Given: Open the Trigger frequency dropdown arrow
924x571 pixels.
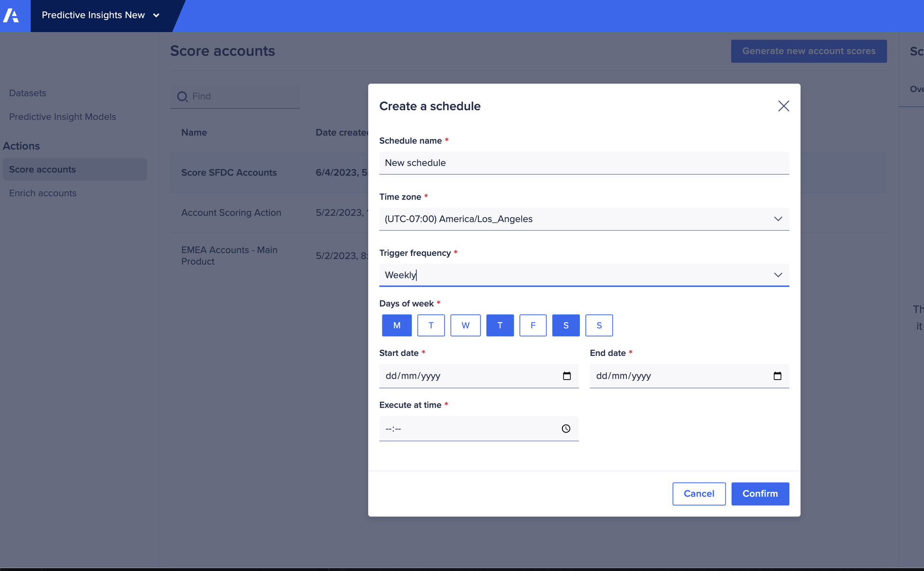Looking at the screenshot, I should click(x=778, y=275).
